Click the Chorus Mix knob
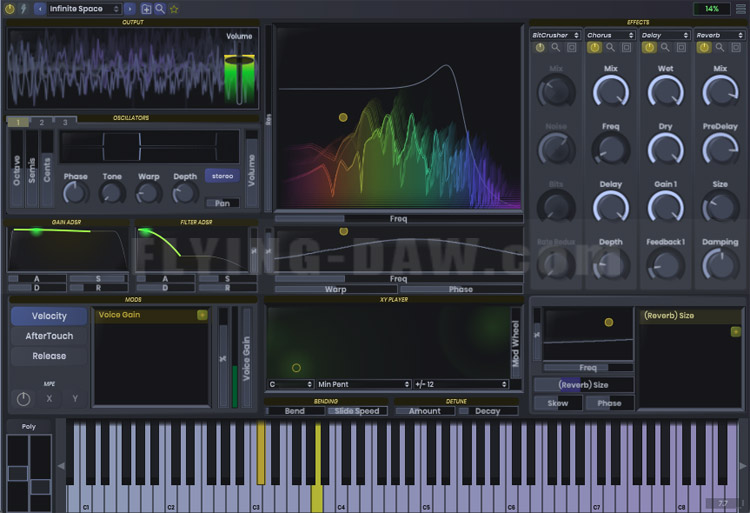Viewport: 750px width, 513px height. pyautogui.click(x=611, y=92)
